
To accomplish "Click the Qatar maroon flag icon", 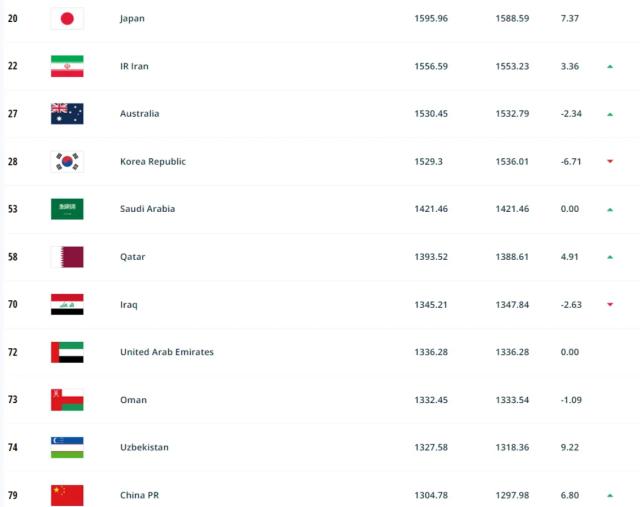I will [67, 257].
